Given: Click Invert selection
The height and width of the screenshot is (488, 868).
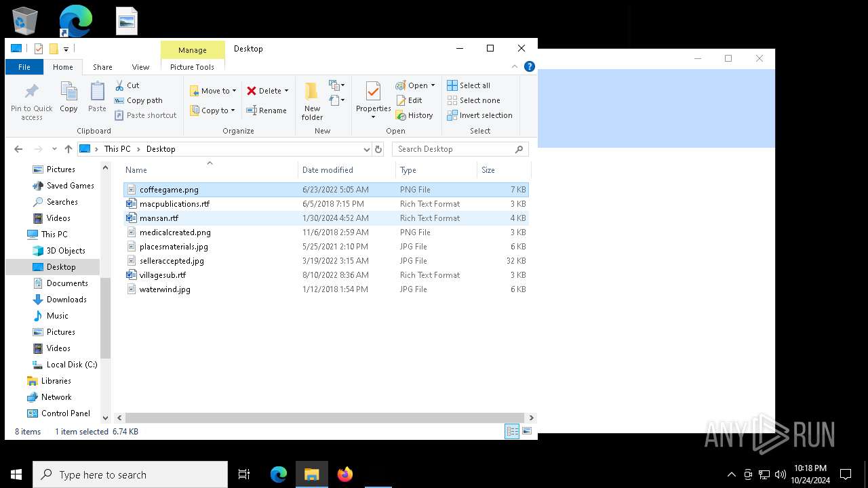Looking at the screenshot, I should pyautogui.click(x=479, y=115).
